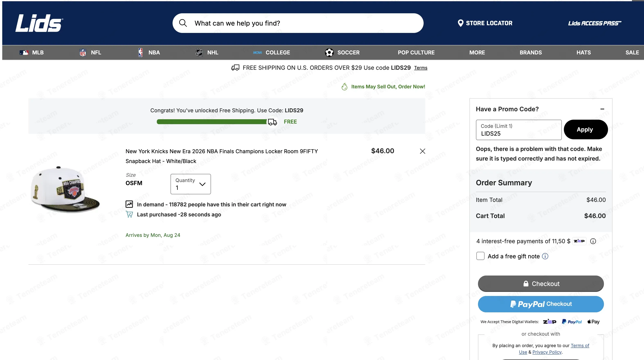Click the 'In demand' trending chart icon

[x=129, y=204]
